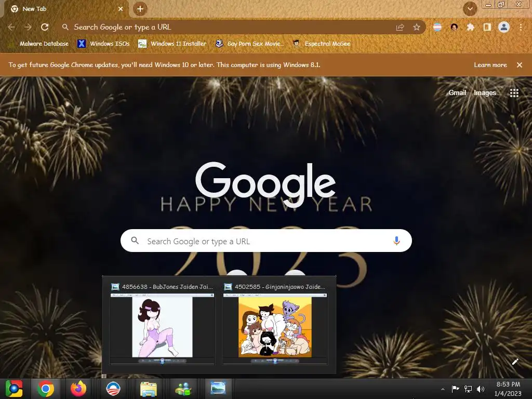This screenshot has width=532, height=399.
Task: Click the Back navigation arrow
Action: pos(11,27)
